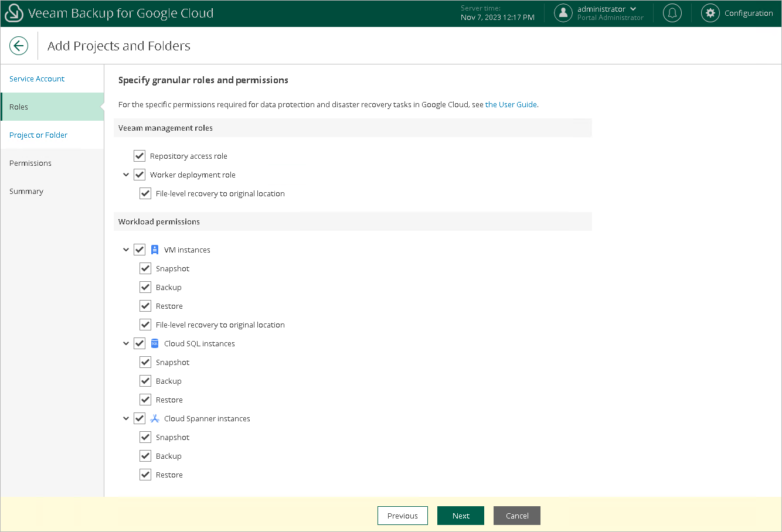Uncheck Repository access role checkbox
The image size is (782, 532).
click(140, 156)
